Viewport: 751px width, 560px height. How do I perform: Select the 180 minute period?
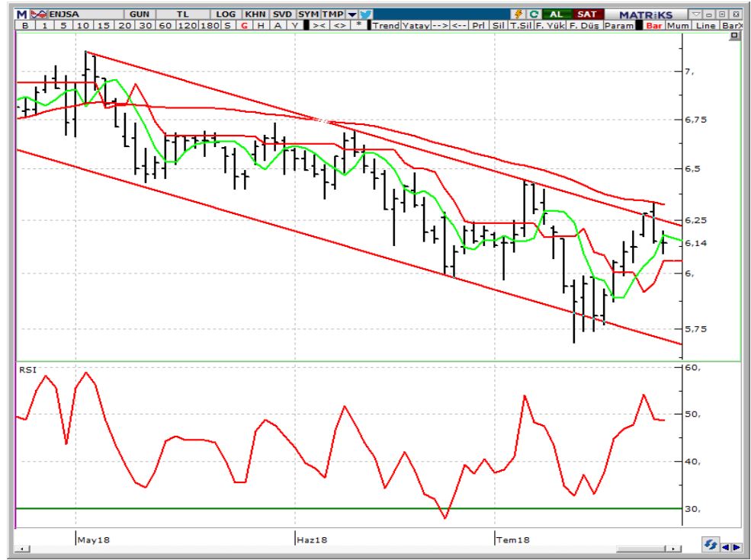[x=210, y=25]
